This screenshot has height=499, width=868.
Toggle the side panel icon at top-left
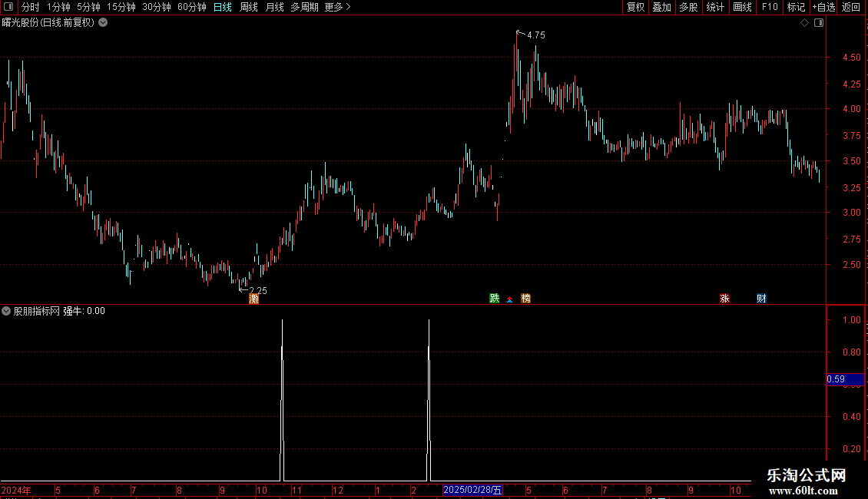point(8,7)
